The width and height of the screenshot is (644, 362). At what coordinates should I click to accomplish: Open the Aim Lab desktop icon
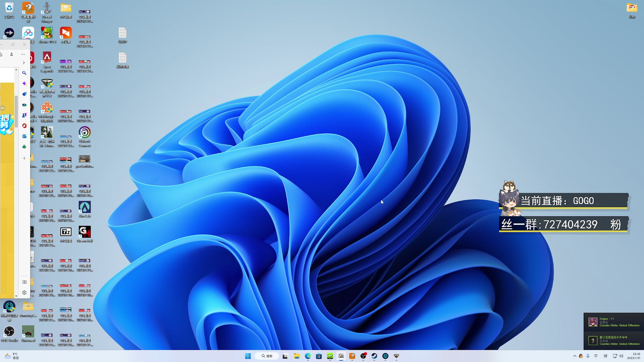(85, 207)
